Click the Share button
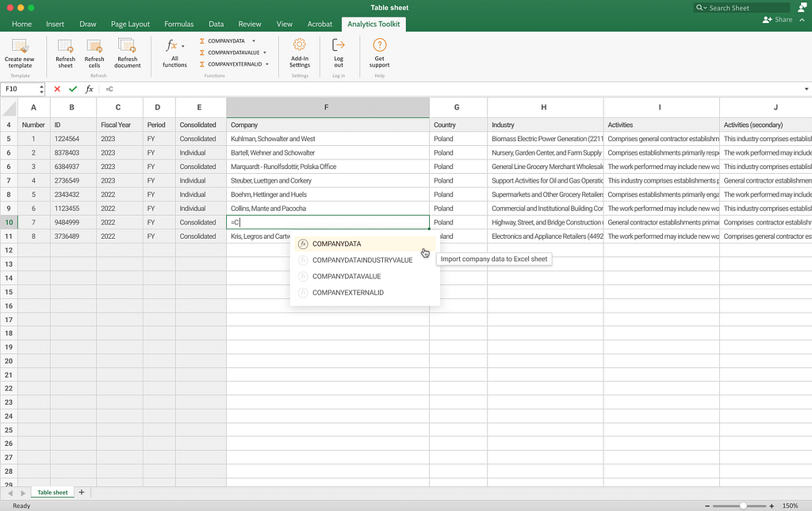 (x=777, y=20)
